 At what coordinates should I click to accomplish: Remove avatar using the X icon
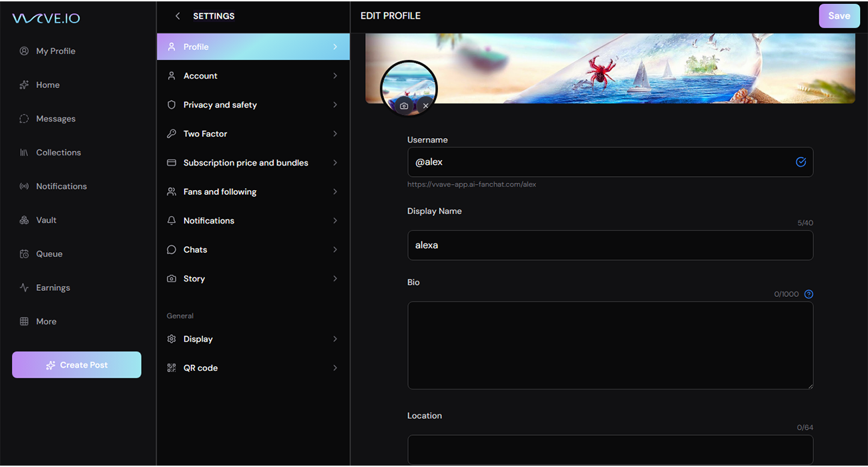coord(425,106)
